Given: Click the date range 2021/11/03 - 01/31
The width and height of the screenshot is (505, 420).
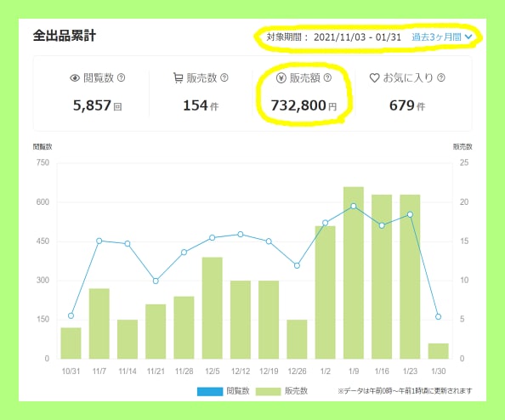Looking at the screenshot, I should point(357,37).
